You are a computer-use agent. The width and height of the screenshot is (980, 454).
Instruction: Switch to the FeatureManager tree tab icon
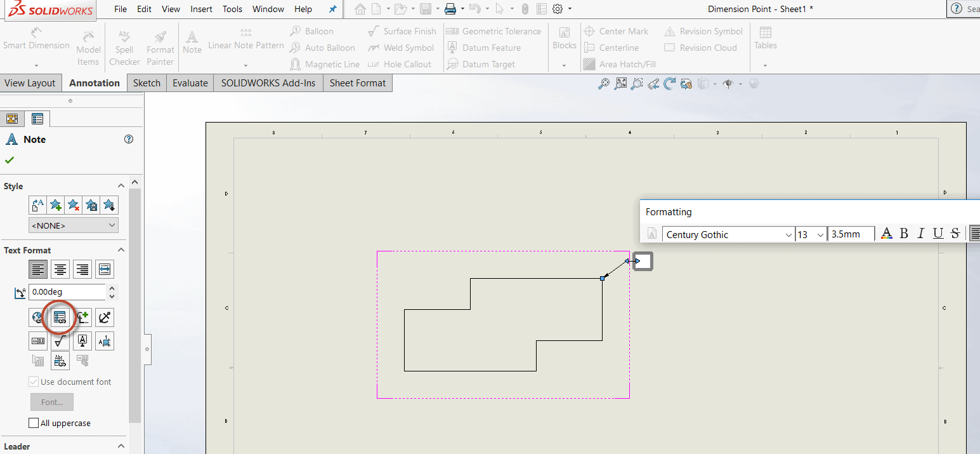[x=12, y=118]
